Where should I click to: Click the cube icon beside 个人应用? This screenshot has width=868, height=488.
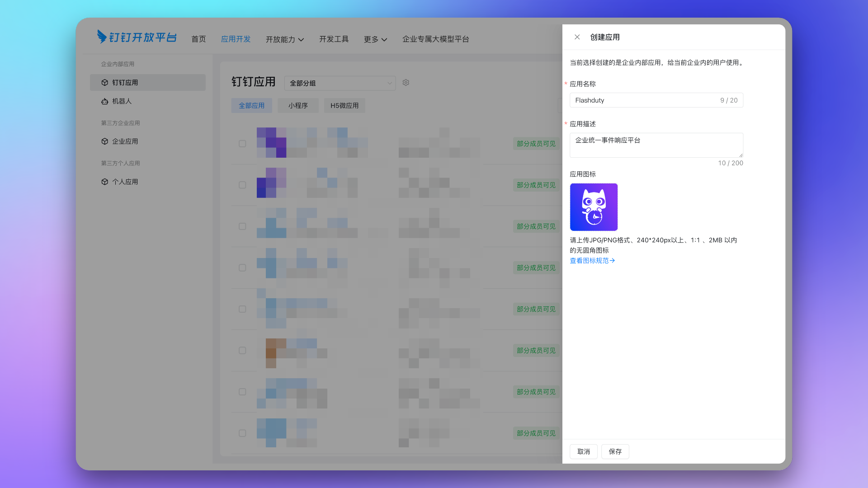point(104,182)
